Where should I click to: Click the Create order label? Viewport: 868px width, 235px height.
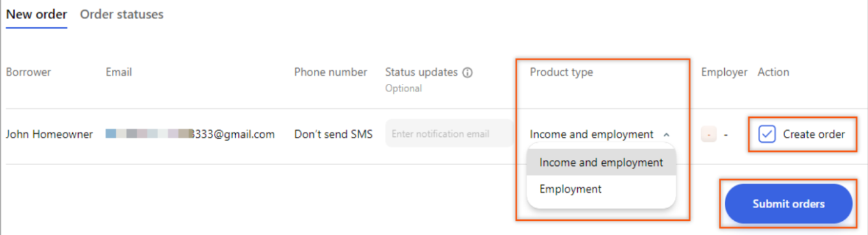[x=814, y=134]
